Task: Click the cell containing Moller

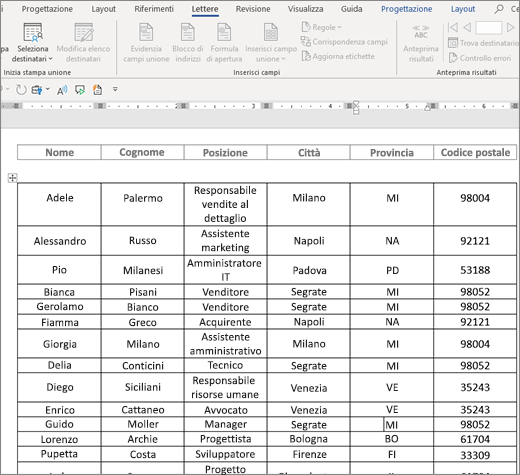Action: [142, 424]
